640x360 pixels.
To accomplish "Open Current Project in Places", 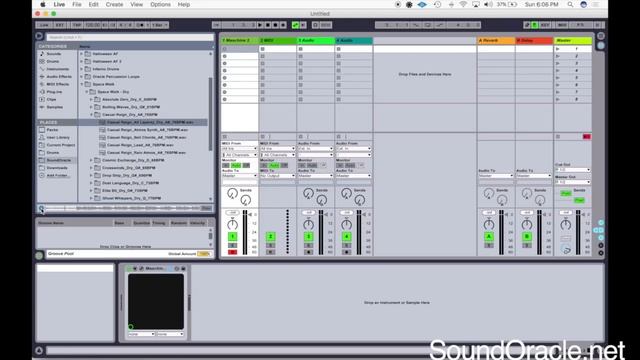I will pyautogui.click(x=60, y=145).
